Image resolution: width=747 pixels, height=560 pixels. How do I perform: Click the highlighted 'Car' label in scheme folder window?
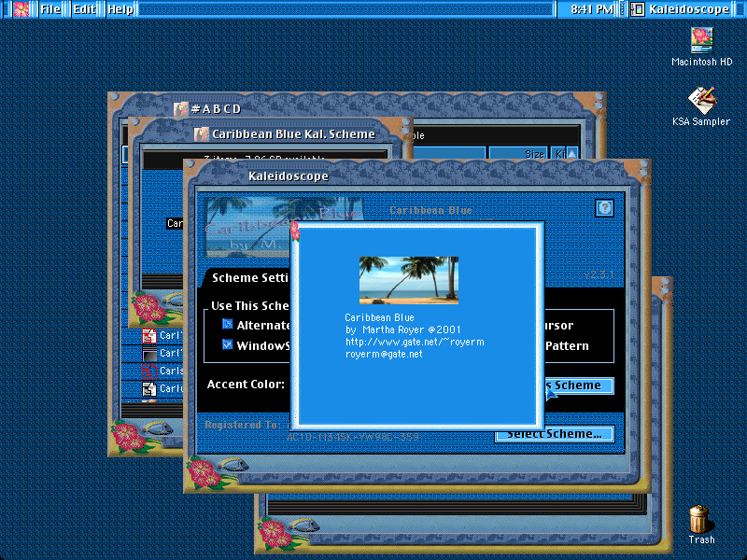click(175, 223)
